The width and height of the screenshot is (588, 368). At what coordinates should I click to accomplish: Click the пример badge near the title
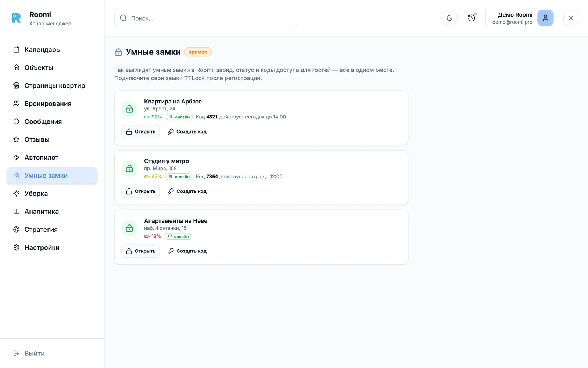tap(198, 52)
